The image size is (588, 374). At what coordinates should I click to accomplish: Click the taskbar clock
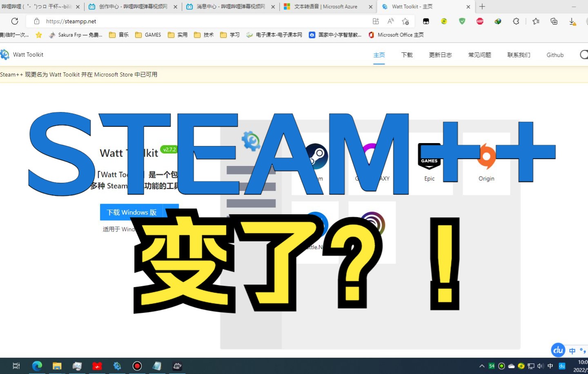click(x=581, y=366)
